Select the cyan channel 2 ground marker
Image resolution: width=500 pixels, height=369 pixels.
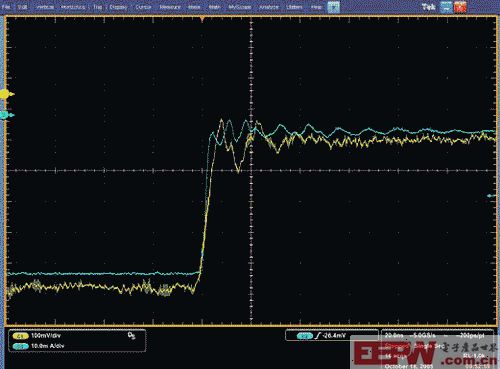pos(7,115)
